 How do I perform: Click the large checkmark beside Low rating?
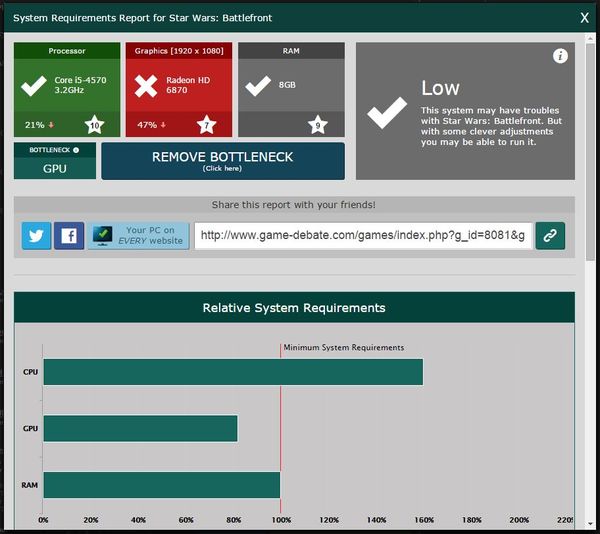coord(387,113)
